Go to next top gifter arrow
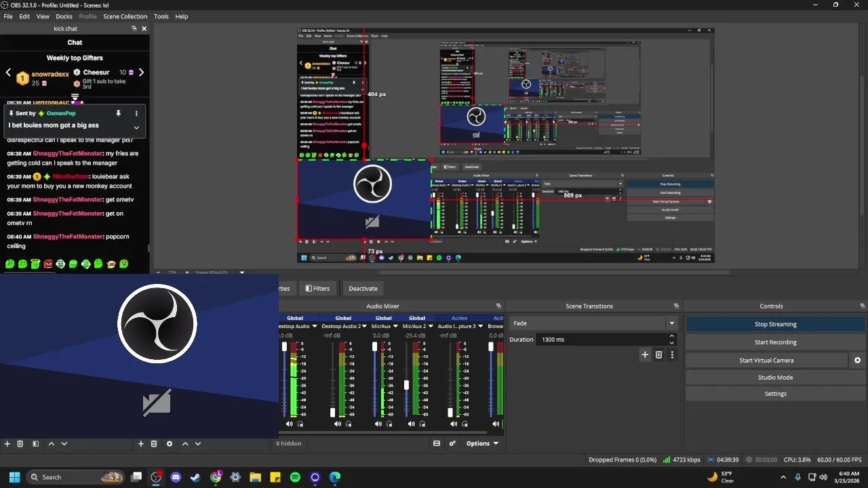 click(141, 73)
